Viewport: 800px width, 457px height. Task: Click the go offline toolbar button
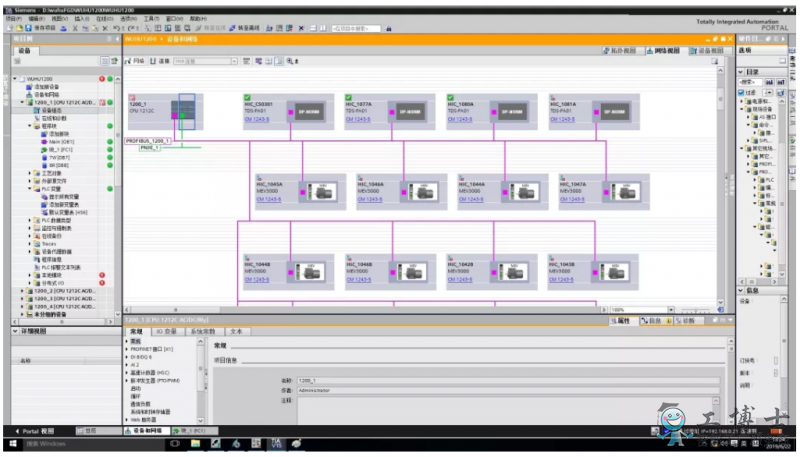(244, 28)
